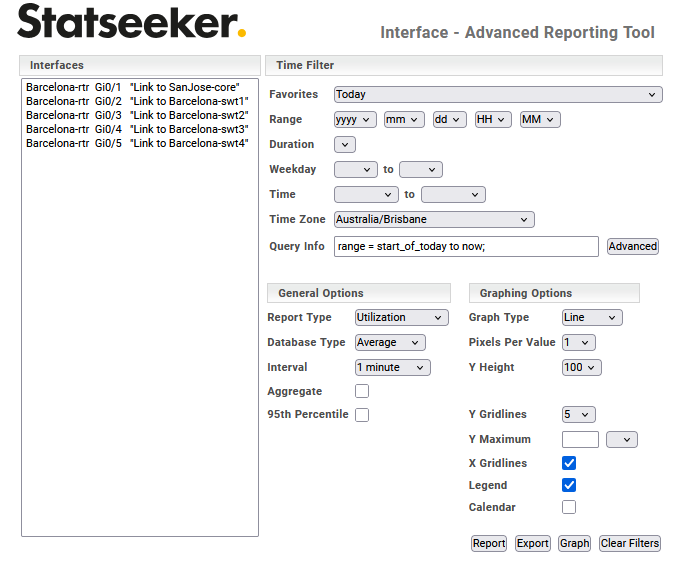Click the Advanced button
This screenshot has height=566, width=684.
(x=633, y=246)
